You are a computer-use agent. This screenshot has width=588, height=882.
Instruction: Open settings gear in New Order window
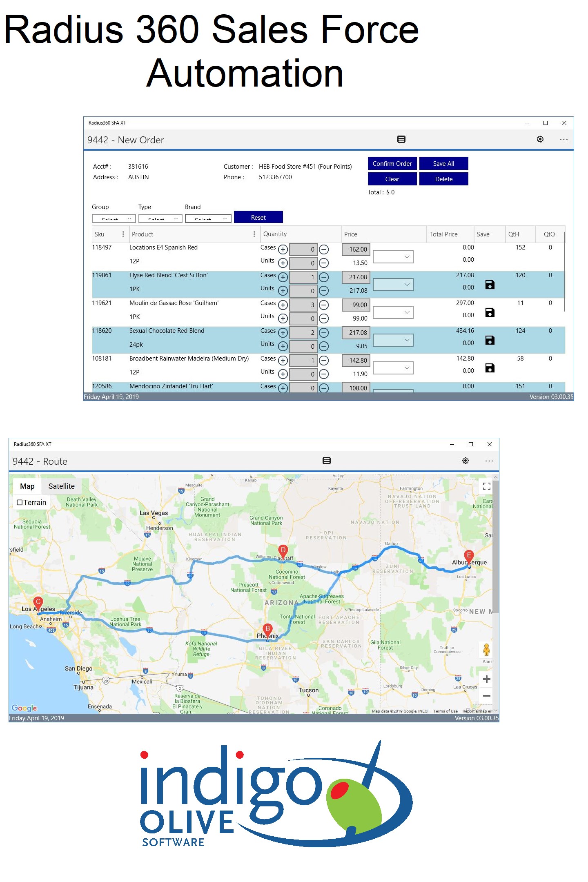click(x=540, y=139)
